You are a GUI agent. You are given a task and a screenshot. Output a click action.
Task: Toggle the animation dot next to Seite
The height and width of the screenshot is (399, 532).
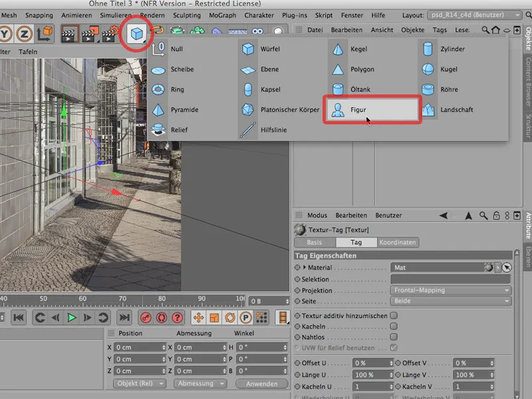[297, 301]
